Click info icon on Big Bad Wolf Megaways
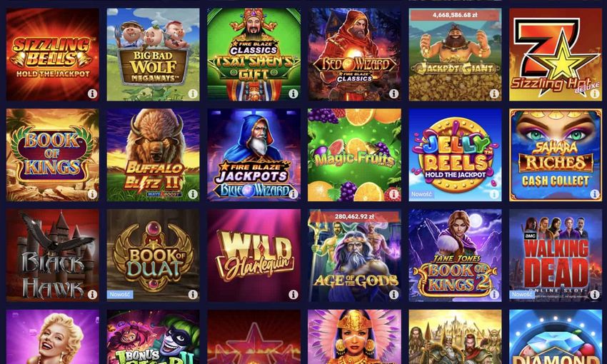Screen dimensions: 607x364 point(193,93)
